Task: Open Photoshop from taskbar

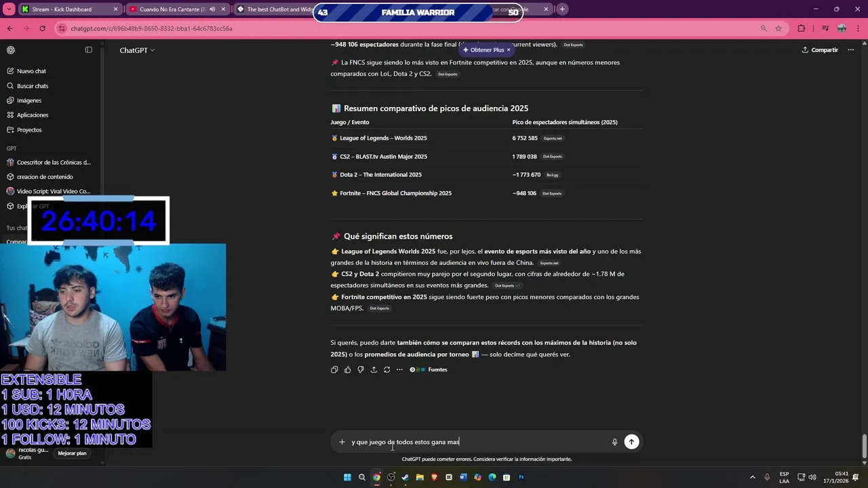Action: point(521,477)
